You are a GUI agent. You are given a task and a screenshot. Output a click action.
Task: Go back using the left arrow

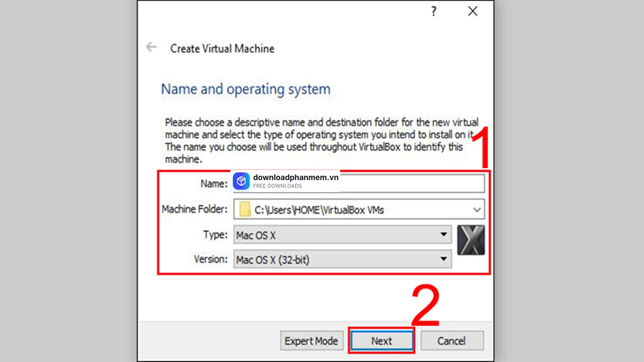point(151,48)
